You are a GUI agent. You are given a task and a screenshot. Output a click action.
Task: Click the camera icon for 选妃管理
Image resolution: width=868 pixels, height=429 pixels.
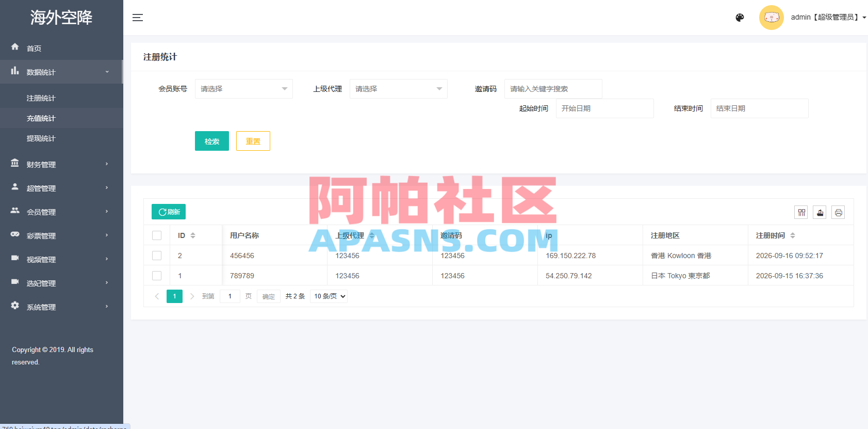[x=15, y=282]
